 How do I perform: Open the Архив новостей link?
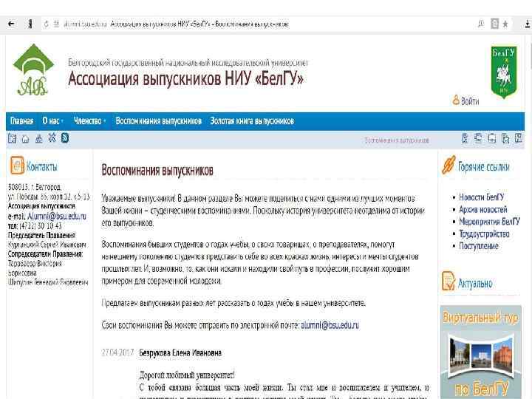click(482, 209)
